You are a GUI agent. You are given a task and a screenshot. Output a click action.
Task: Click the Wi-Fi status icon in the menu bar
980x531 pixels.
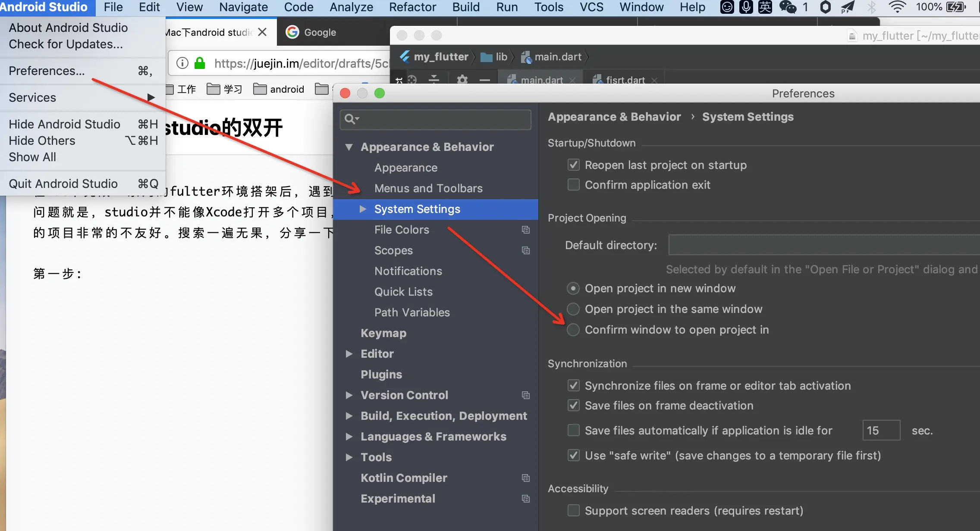click(x=897, y=7)
